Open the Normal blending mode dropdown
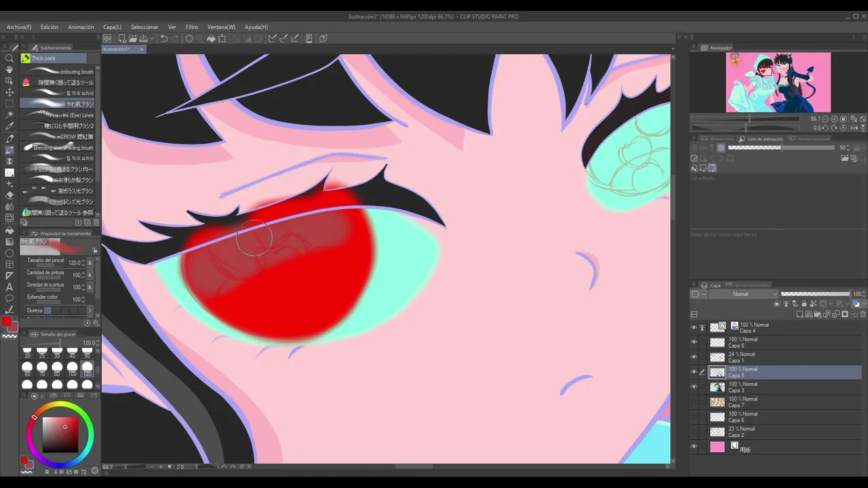868x488 pixels. [744, 294]
